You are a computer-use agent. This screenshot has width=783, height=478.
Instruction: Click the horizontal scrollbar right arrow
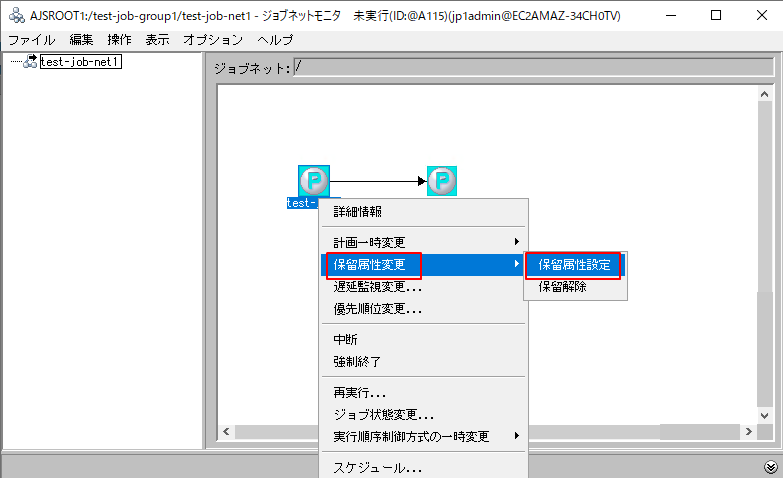(748, 432)
